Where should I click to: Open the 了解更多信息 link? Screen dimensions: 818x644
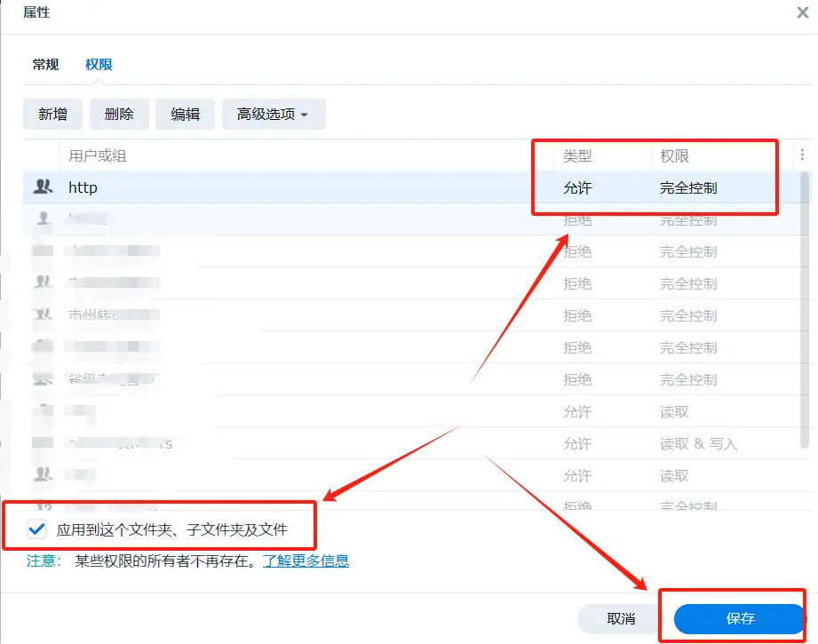tap(306, 561)
